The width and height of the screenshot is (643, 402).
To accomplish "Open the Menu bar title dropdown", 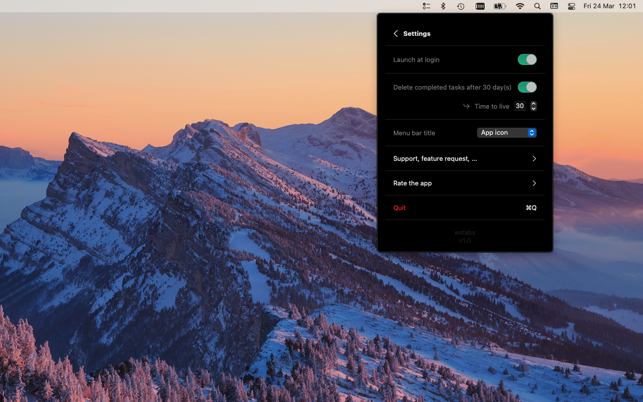I will point(507,132).
